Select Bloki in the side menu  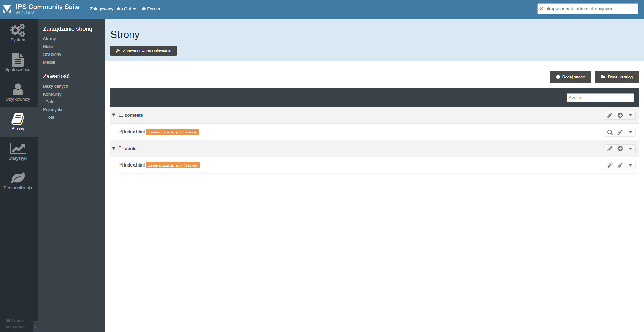[x=48, y=47]
